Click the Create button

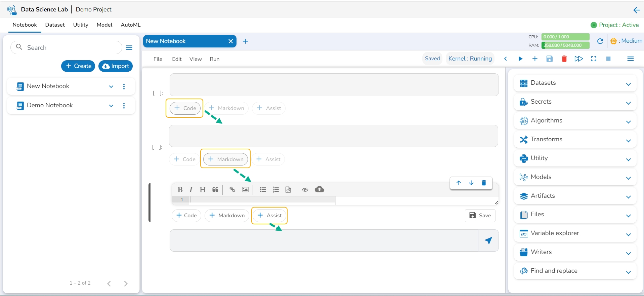(78, 66)
